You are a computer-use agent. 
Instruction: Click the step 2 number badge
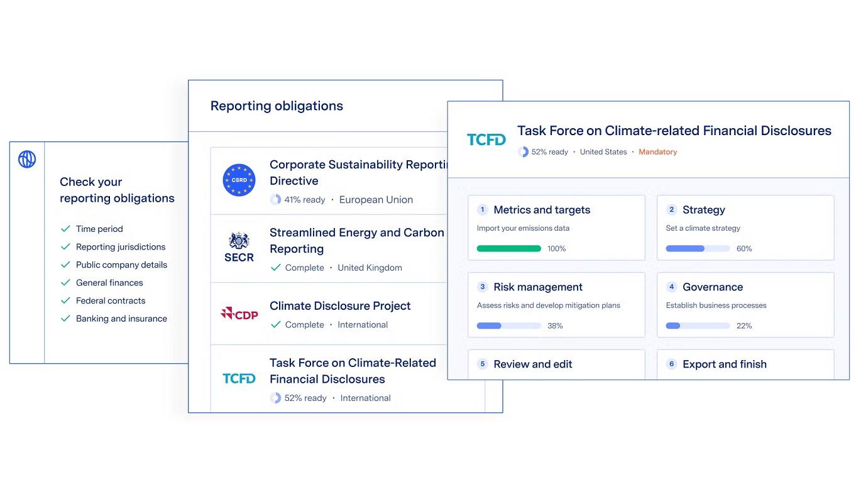(671, 210)
